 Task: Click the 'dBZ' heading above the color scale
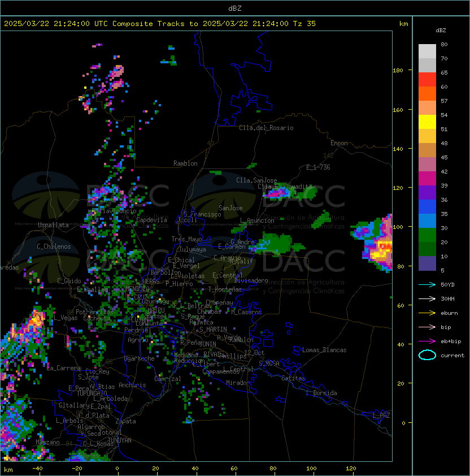tap(441, 31)
